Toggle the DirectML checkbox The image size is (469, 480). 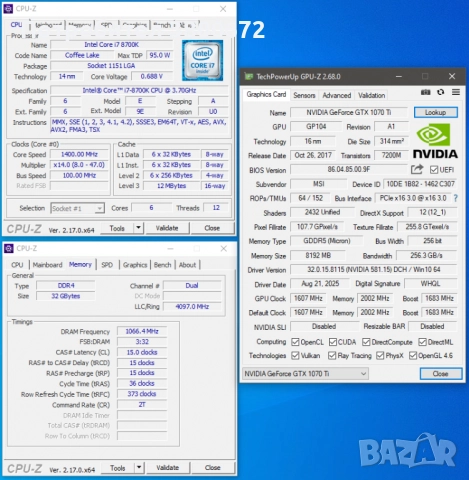(x=422, y=342)
